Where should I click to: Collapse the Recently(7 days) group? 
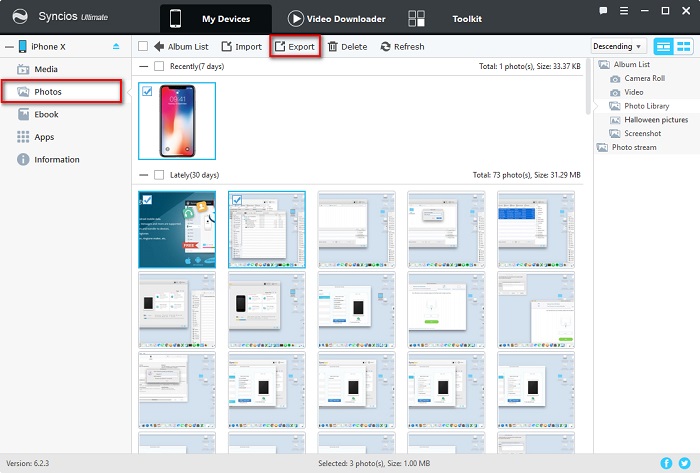143,66
